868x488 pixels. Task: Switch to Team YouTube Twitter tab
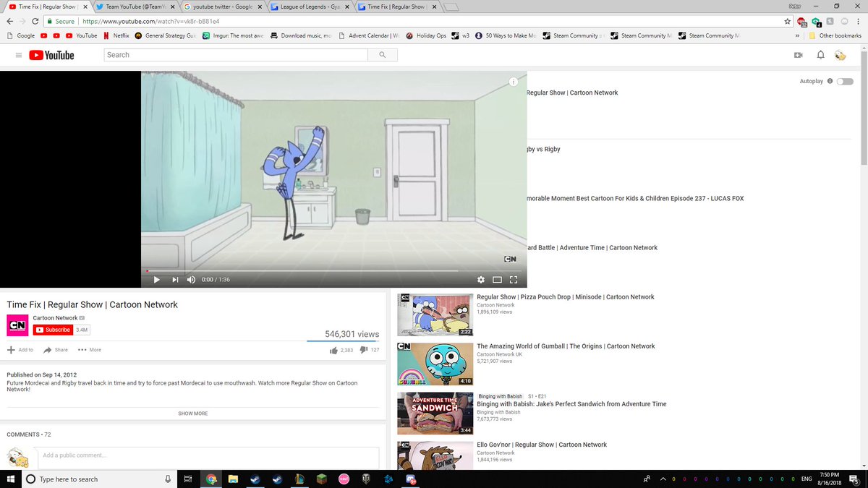click(136, 7)
